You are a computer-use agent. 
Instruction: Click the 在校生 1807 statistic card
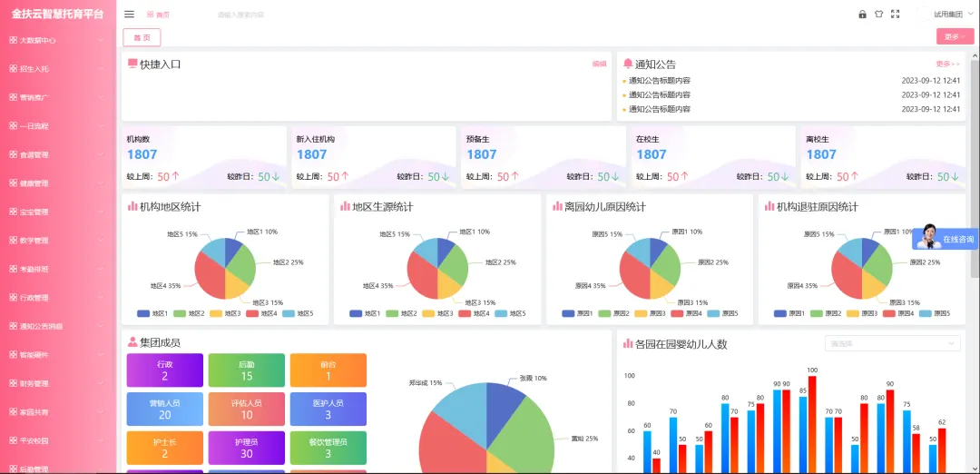pyautogui.click(x=713, y=158)
